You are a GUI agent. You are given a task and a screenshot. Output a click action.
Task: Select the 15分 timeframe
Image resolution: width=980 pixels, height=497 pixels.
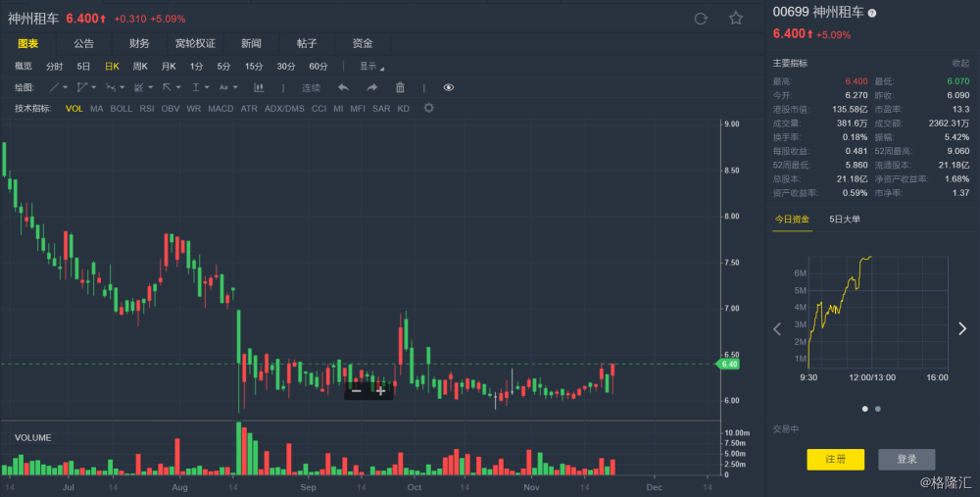click(254, 67)
